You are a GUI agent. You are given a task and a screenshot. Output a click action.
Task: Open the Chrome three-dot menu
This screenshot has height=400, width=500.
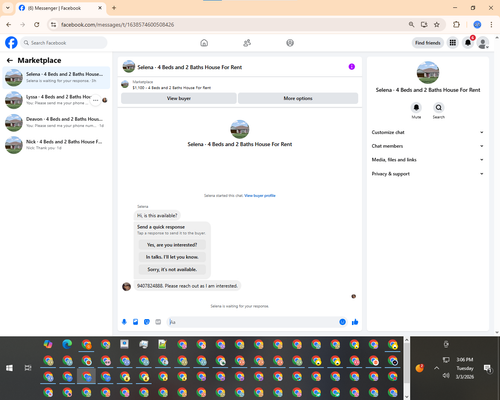[491, 24]
